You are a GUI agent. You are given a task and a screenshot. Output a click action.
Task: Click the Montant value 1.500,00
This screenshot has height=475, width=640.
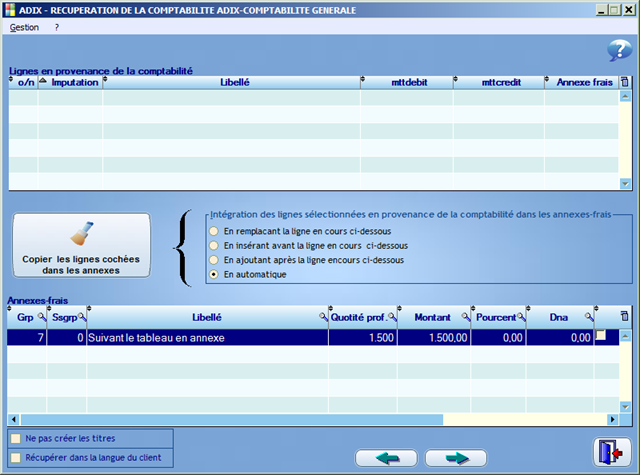tap(434, 337)
